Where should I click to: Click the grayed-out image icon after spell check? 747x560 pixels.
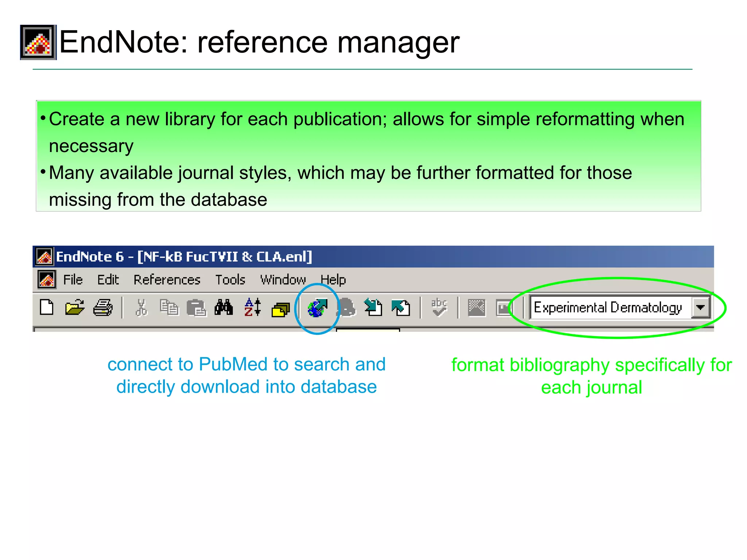(x=477, y=308)
